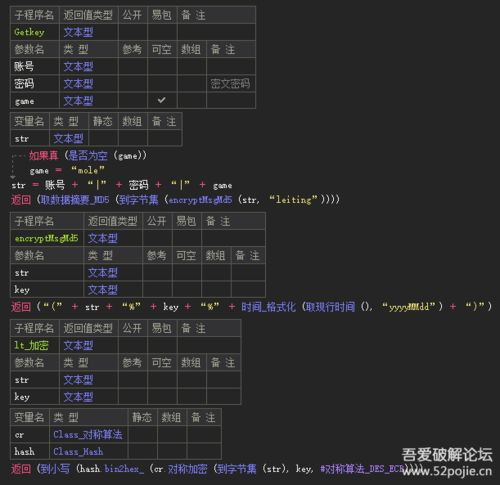
Task: Click the hash.bin2hex_ method call
Action: tap(112, 469)
